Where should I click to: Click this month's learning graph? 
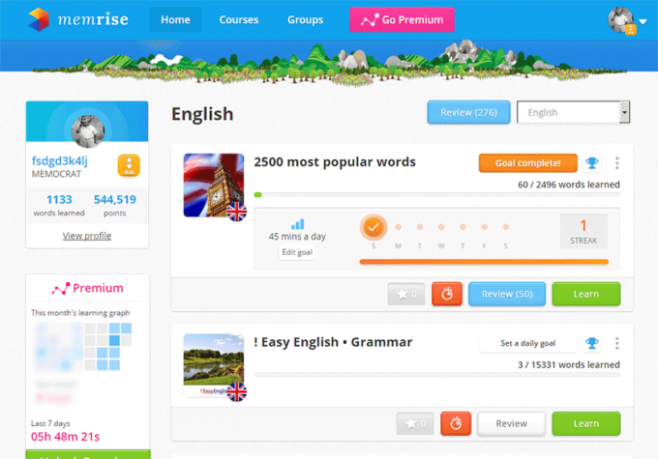click(83, 347)
